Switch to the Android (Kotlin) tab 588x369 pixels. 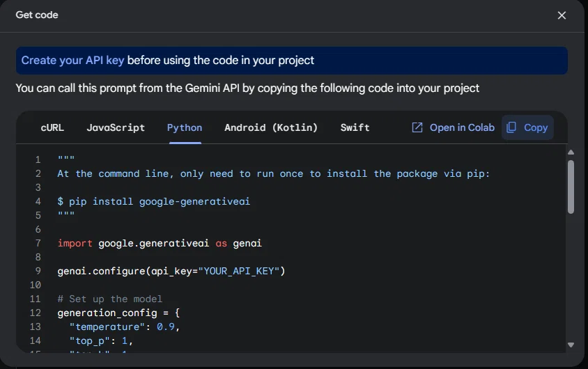click(x=271, y=127)
